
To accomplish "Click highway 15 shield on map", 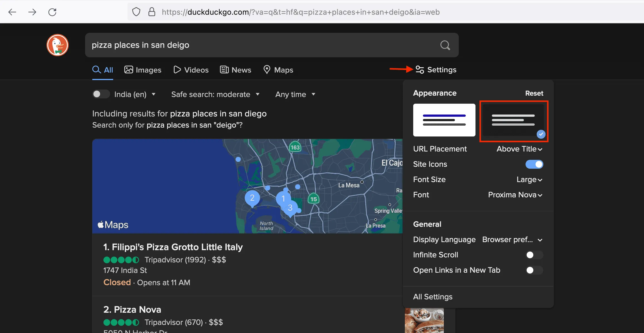I will coord(314,199).
